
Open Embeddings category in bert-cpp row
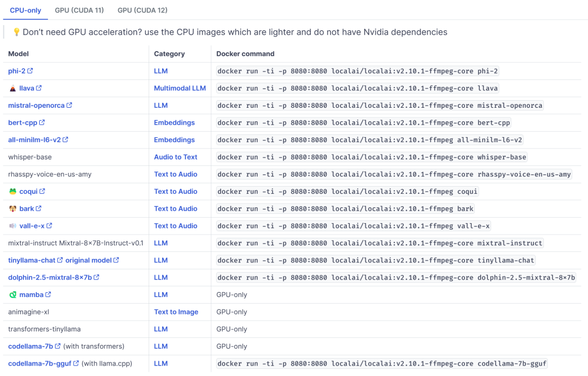174,123
